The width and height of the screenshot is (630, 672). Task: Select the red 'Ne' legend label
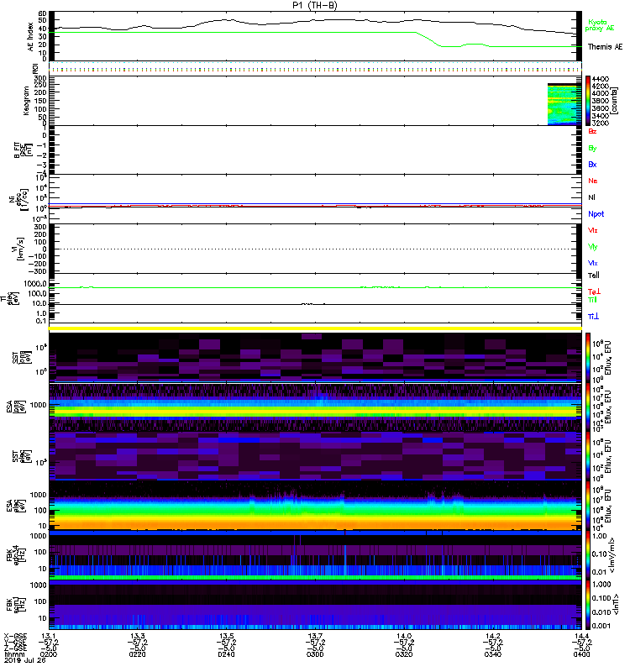coord(593,181)
